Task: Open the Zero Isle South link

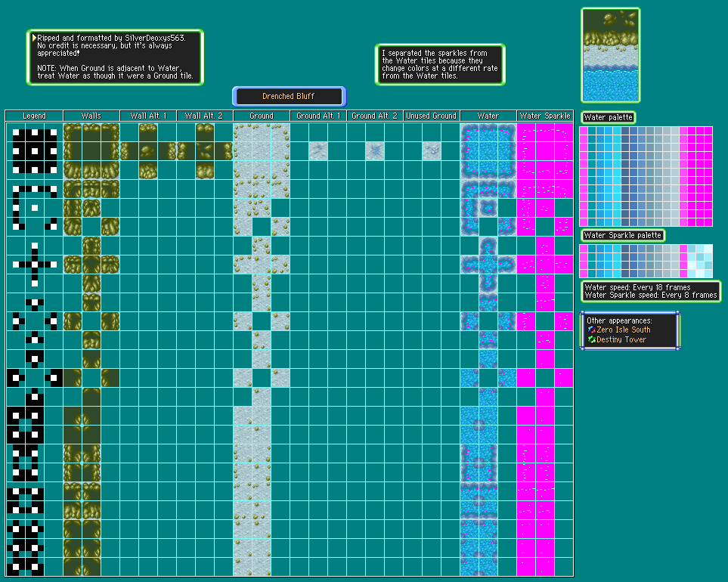Action: click(x=623, y=330)
